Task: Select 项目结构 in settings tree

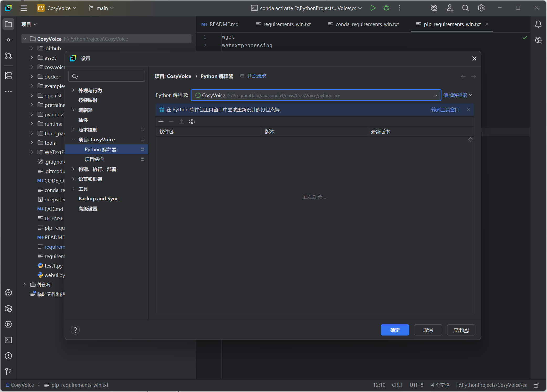Action: [94, 159]
